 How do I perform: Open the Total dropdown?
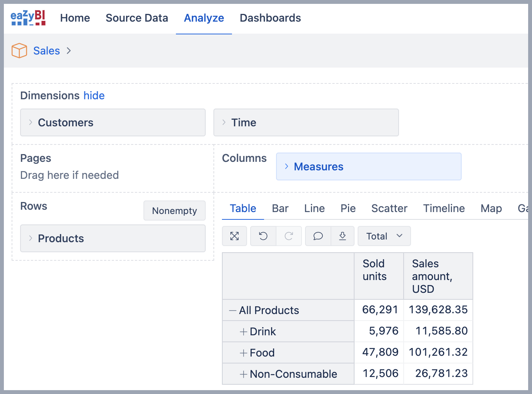[x=384, y=236]
